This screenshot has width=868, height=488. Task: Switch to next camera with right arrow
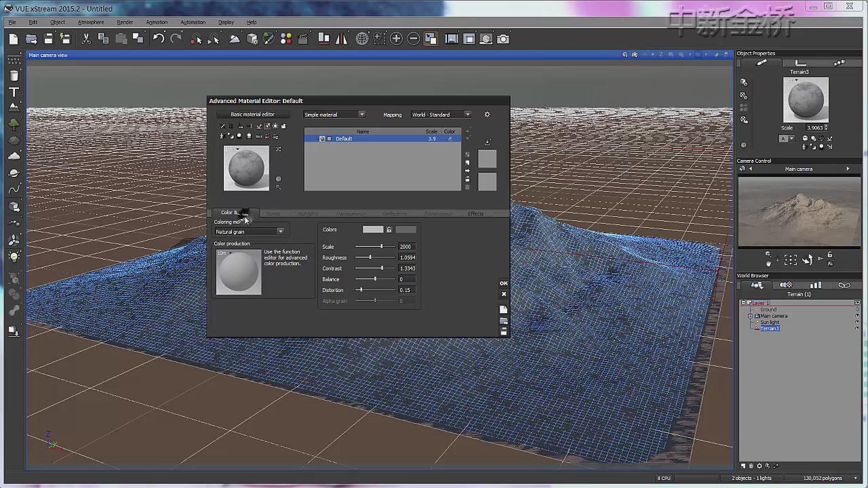[848, 169]
